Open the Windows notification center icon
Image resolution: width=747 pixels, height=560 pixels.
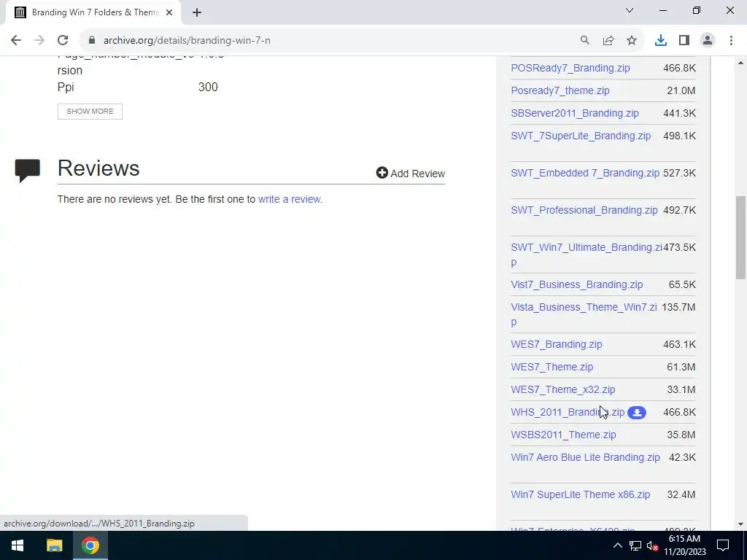[x=723, y=545]
